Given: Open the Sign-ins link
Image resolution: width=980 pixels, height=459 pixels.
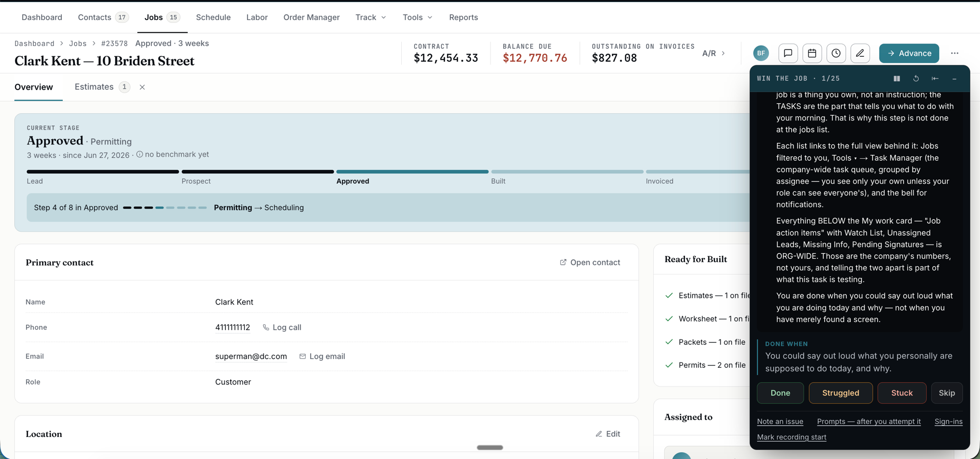Looking at the screenshot, I should point(948,421).
